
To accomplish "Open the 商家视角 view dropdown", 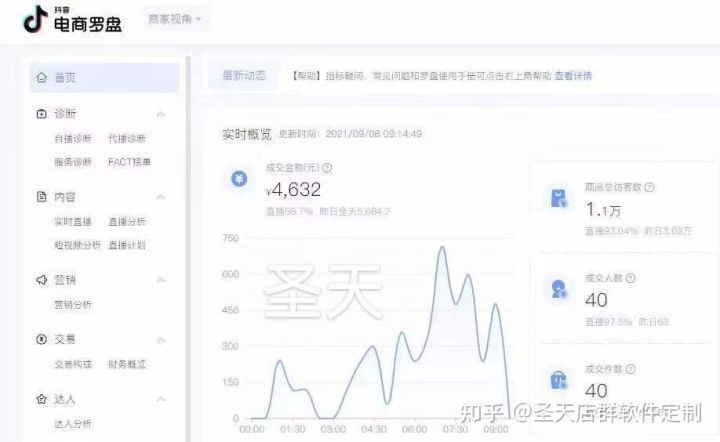I will (x=175, y=19).
